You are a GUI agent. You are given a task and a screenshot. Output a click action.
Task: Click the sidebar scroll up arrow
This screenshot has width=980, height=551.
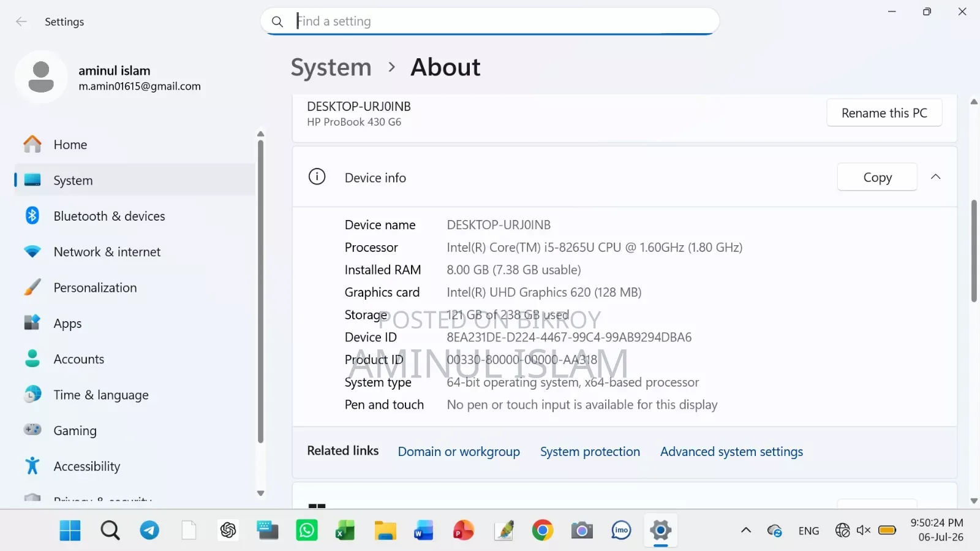pos(260,134)
